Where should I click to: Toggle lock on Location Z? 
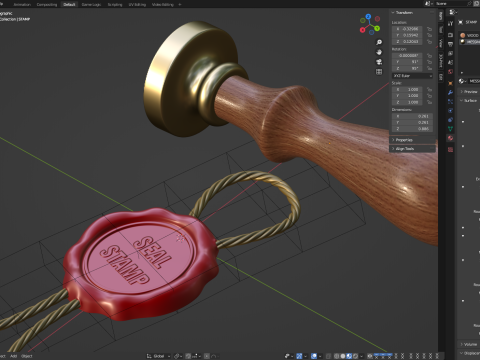coord(429,42)
